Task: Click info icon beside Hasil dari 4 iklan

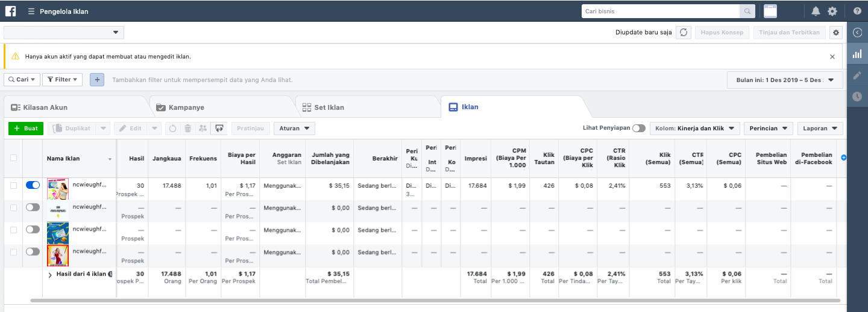Action: 110,274
